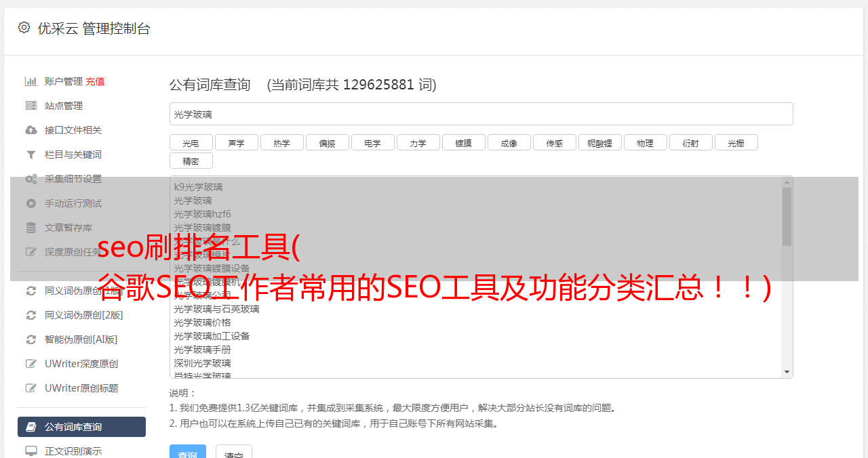Select the 站点管理 server icon
Screen dimensions: 868x458
point(31,106)
